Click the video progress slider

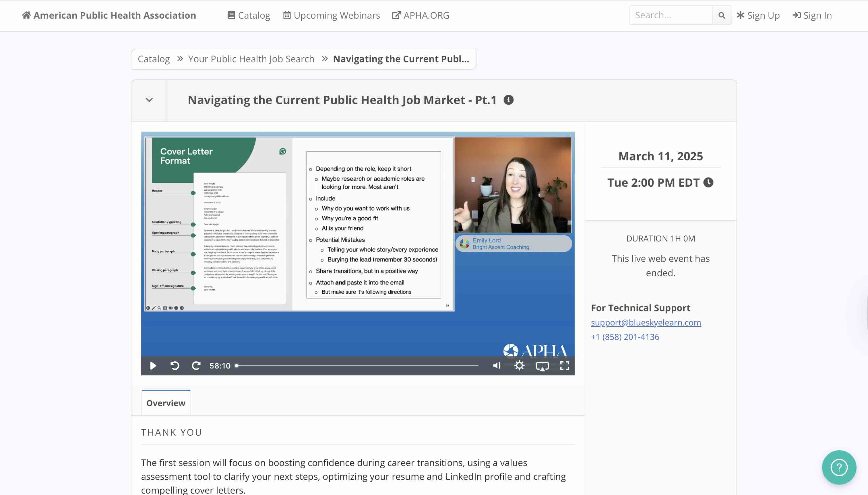click(357, 365)
